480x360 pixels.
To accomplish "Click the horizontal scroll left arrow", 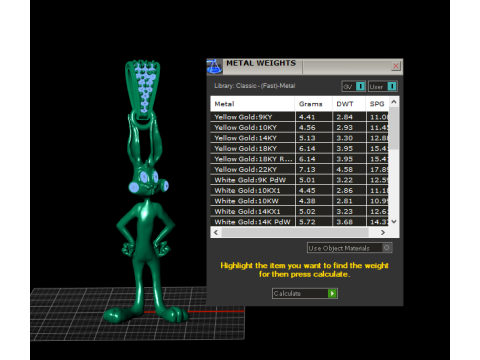I will [216, 232].
